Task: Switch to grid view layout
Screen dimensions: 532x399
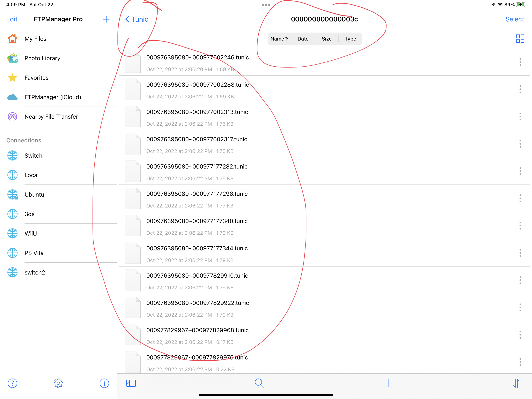Action: (520, 39)
